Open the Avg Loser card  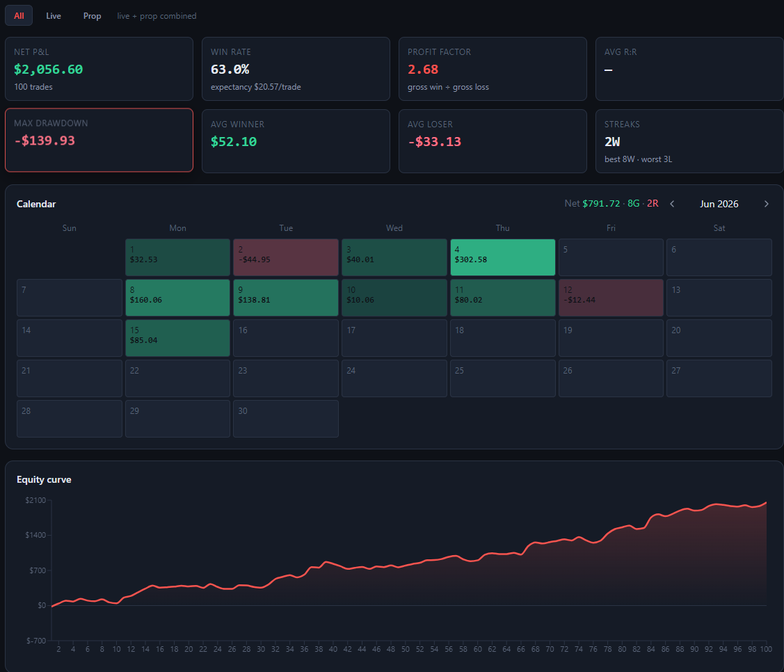pyautogui.click(x=493, y=141)
